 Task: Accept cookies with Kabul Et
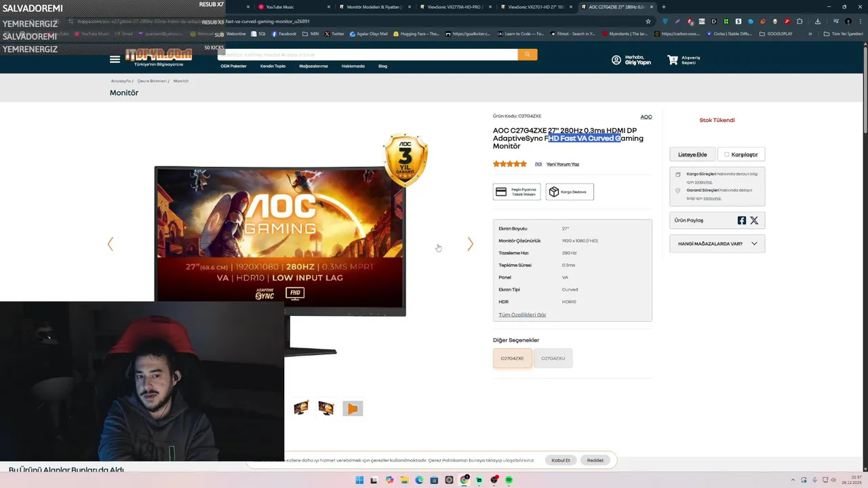click(561, 460)
